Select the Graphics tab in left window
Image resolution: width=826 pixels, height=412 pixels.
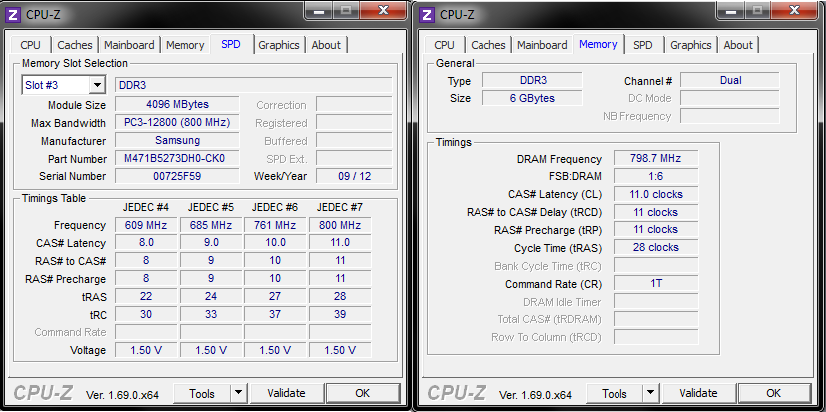coord(279,45)
